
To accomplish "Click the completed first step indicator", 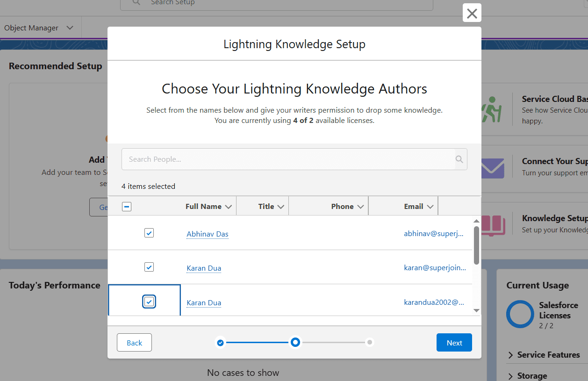I will pos(220,343).
